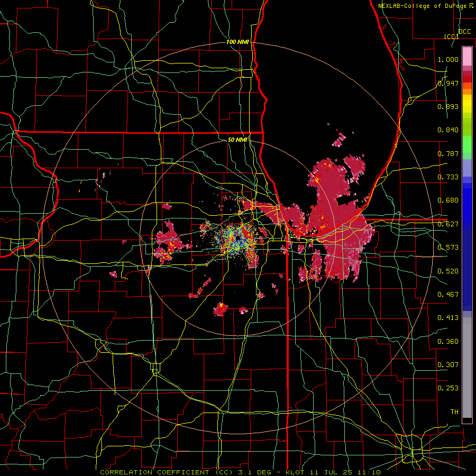Select the 0.627 scale value
The height and width of the screenshot is (476, 476).
click(448, 224)
